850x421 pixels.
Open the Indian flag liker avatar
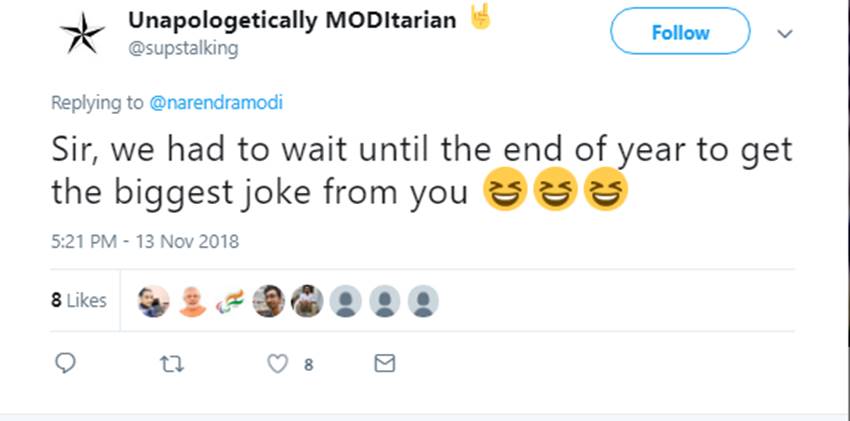coord(230,300)
